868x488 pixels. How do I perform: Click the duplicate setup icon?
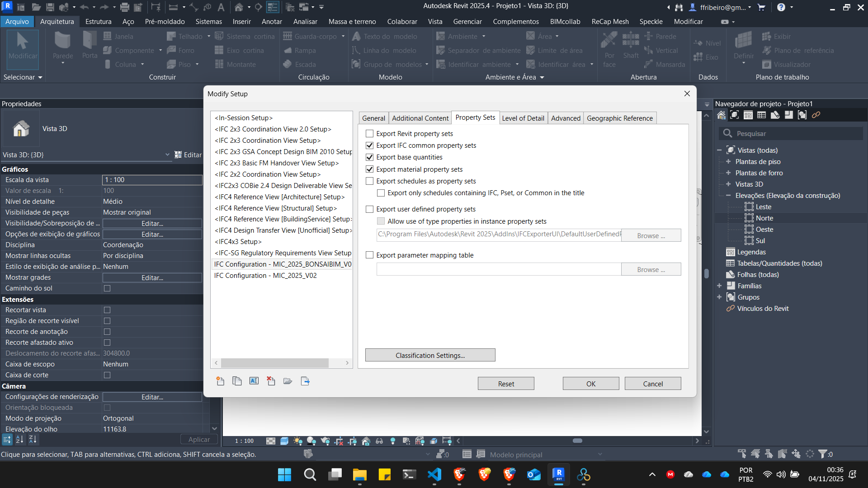pyautogui.click(x=237, y=381)
